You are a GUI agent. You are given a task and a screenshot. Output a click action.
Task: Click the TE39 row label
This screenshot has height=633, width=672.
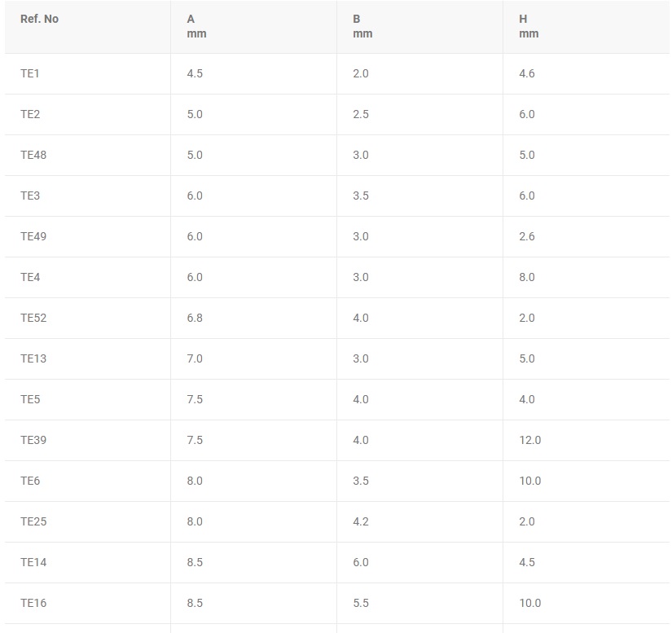click(x=33, y=440)
